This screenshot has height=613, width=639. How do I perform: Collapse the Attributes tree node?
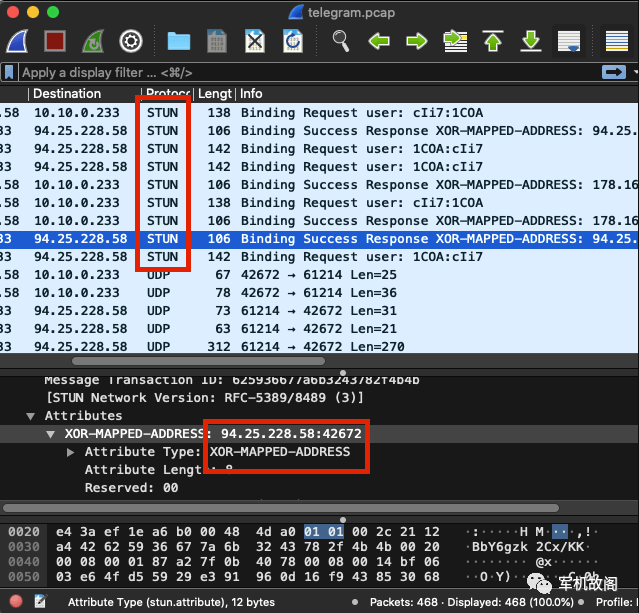tap(30, 416)
